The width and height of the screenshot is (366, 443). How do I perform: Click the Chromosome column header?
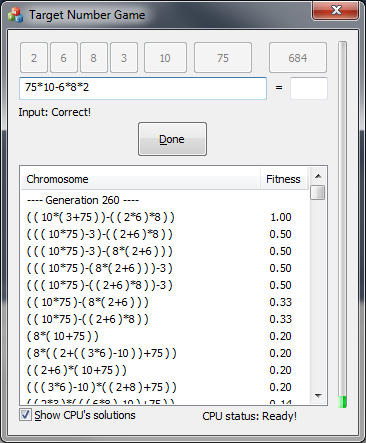pyautogui.click(x=140, y=179)
